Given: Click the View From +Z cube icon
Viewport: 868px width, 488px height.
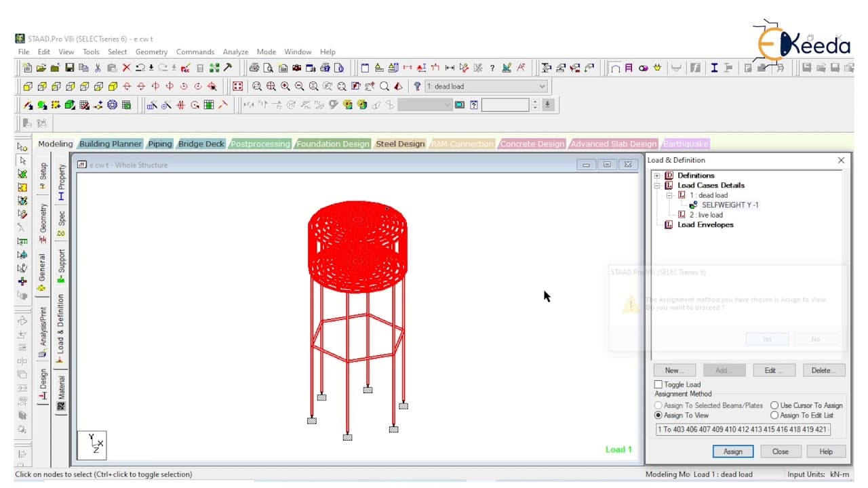Looking at the screenshot, I should click(x=28, y=86).
